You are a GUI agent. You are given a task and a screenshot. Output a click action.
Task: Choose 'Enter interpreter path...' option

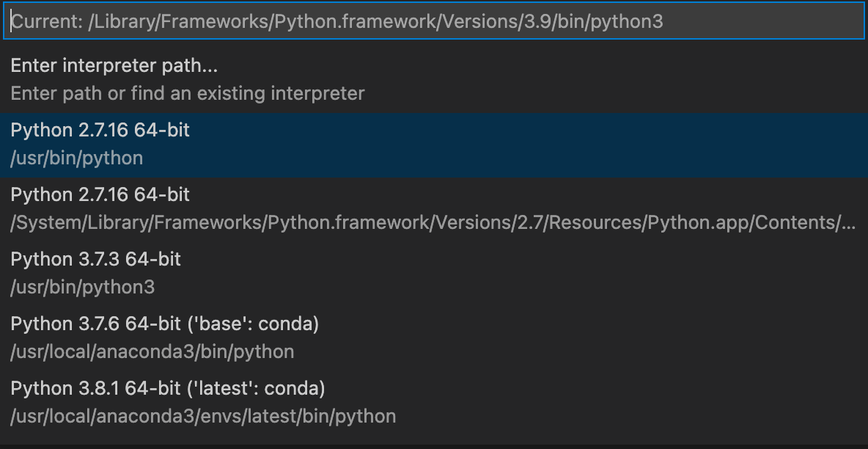pyautogui.click(x=434, y=79)
